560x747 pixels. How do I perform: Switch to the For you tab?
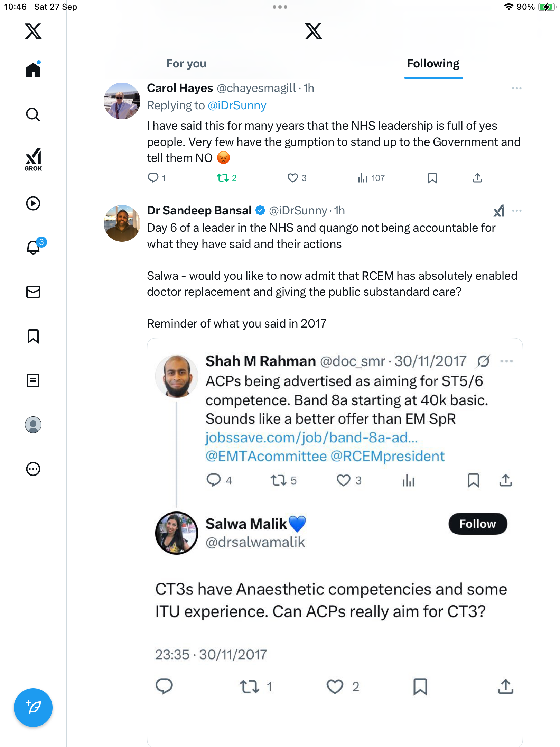(186, 64)
